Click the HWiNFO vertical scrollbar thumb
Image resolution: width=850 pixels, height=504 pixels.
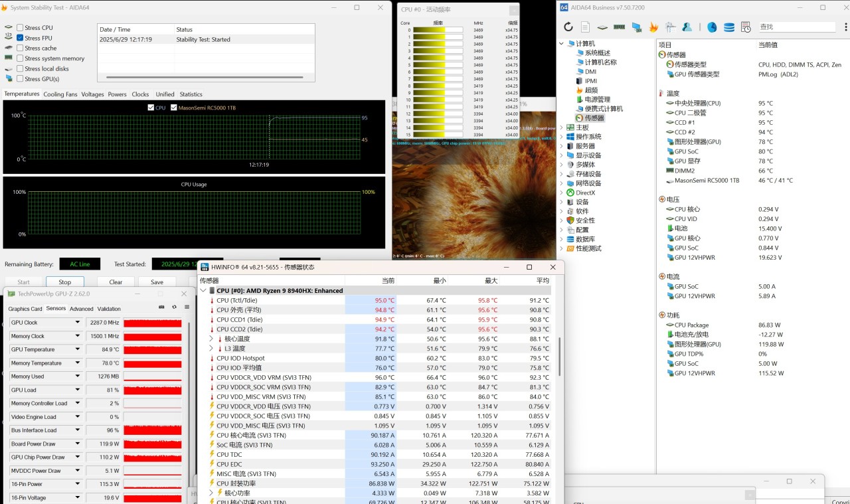pos(559,357)
